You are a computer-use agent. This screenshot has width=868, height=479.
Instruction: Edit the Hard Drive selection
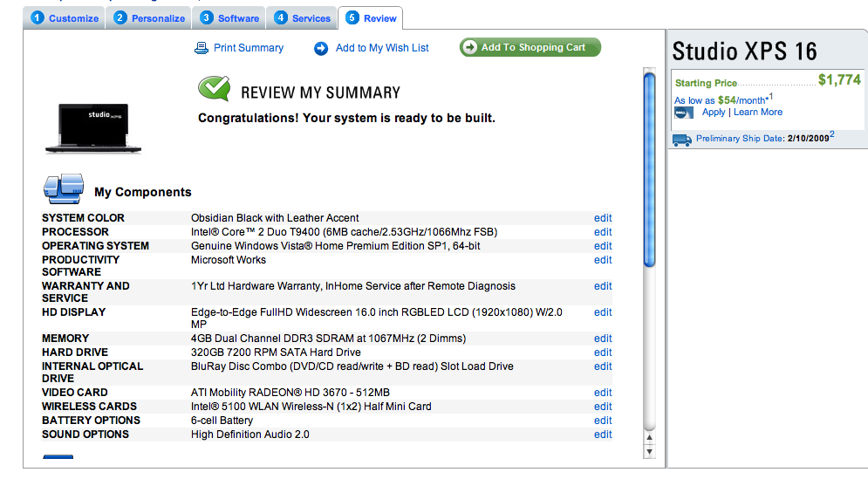click(x=603, y=352)
